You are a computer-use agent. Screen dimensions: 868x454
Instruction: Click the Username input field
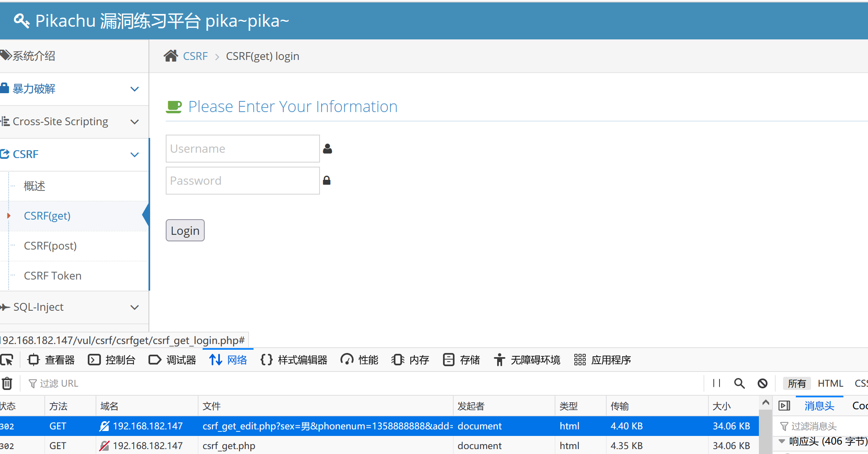point(242,149)
